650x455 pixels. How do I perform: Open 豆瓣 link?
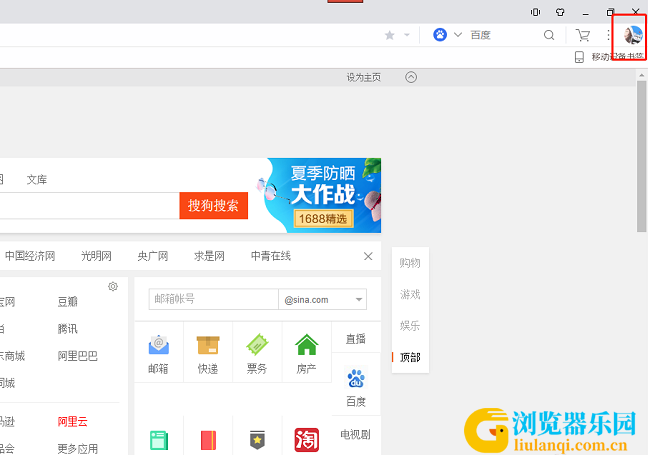point(68,302)
